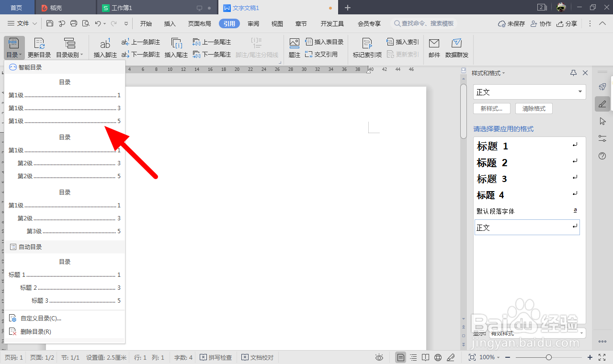Viewport: 613px width, 364px height.
Task: Click the print icon in quick toolbar
Action: pos(74,23)
